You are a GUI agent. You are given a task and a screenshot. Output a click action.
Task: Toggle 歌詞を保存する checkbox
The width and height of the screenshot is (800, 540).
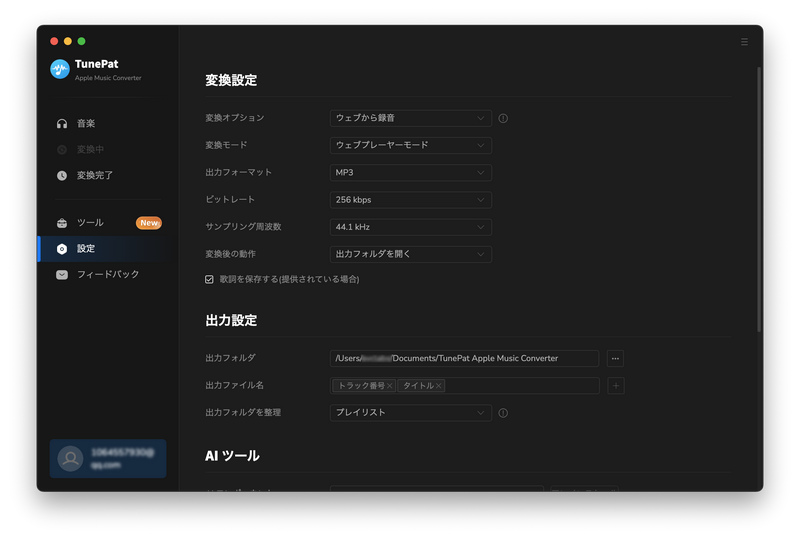pyautogui.click(x=209, y=279)
